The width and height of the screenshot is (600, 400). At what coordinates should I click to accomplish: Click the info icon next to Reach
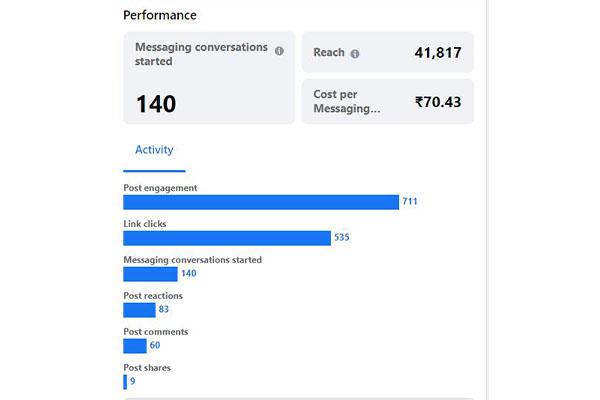pos(355,53)
